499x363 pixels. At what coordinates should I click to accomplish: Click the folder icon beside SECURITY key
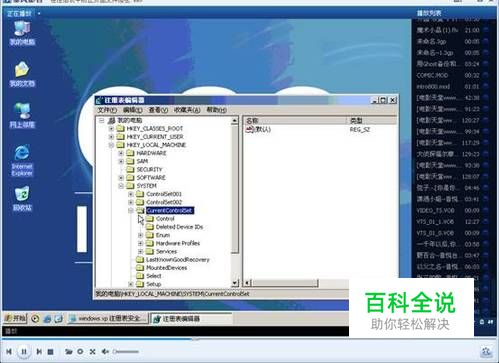click(130, 169)
